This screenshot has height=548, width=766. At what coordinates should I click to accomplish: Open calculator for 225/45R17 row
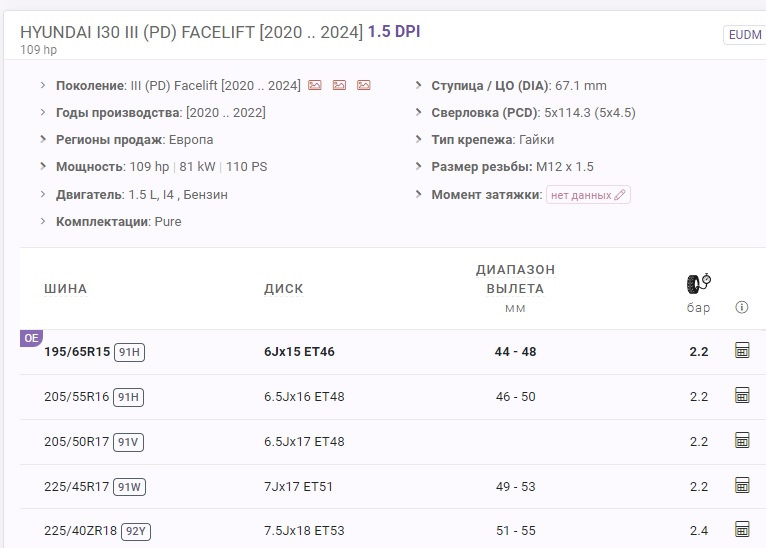tap(742, 485)
